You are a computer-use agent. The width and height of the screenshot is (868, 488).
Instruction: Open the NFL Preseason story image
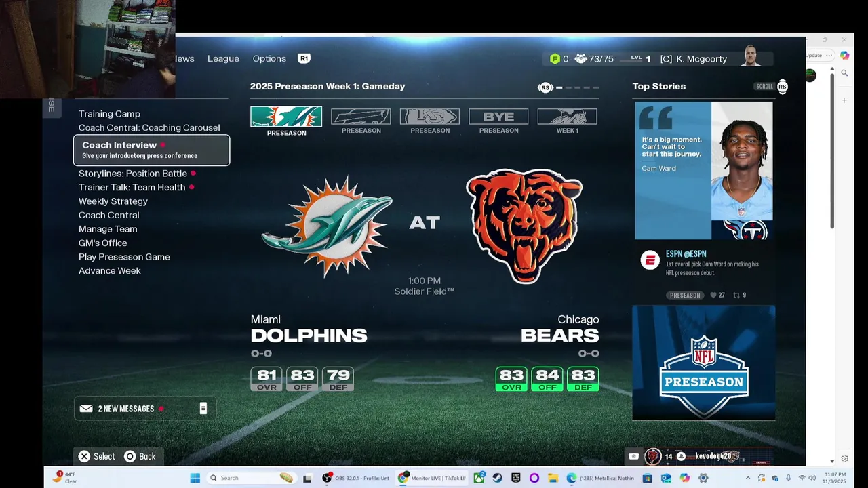(704, 363)
